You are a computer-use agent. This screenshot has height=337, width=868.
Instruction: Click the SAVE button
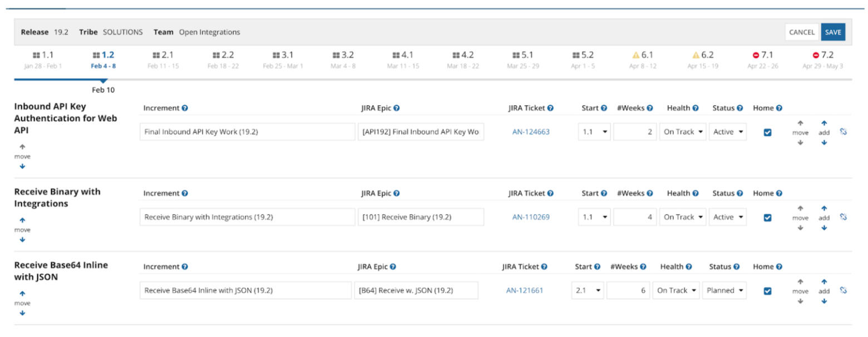click(833, 32)
